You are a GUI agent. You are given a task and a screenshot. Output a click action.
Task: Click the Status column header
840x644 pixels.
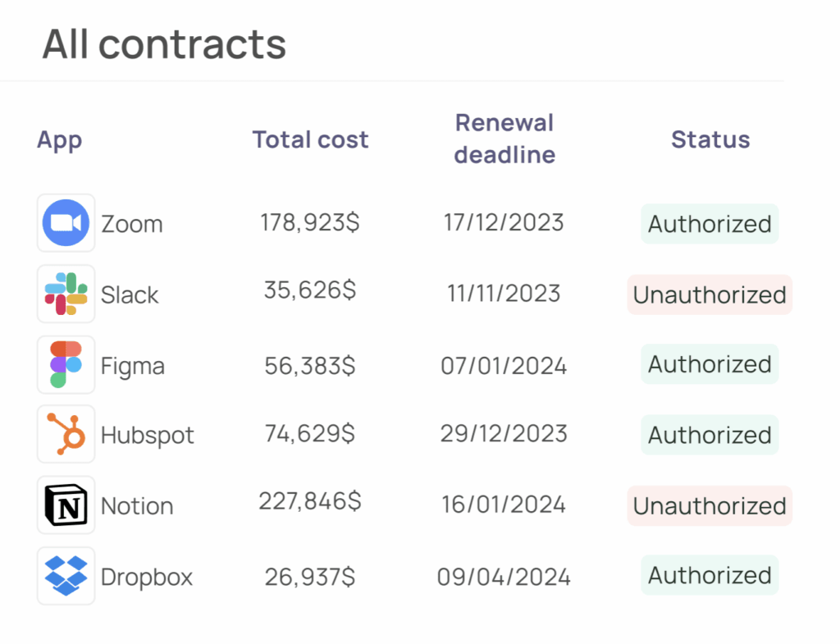coord(710,139)
